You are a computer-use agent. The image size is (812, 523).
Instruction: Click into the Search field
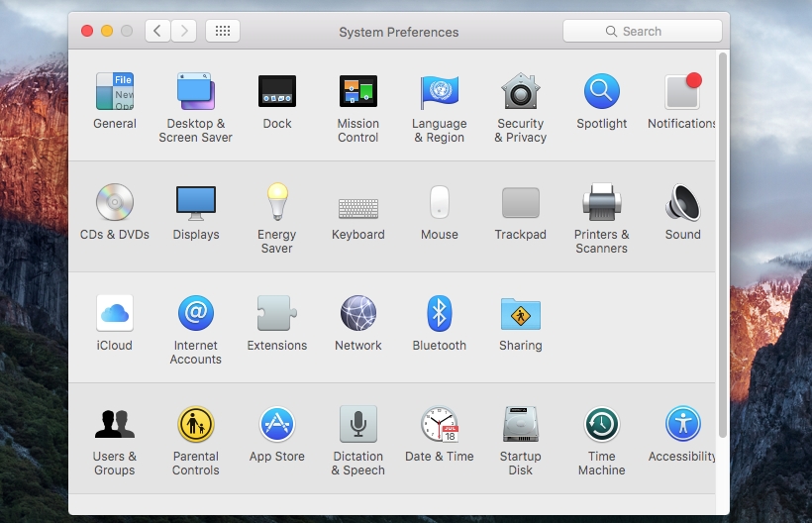[x=642, y=31]
